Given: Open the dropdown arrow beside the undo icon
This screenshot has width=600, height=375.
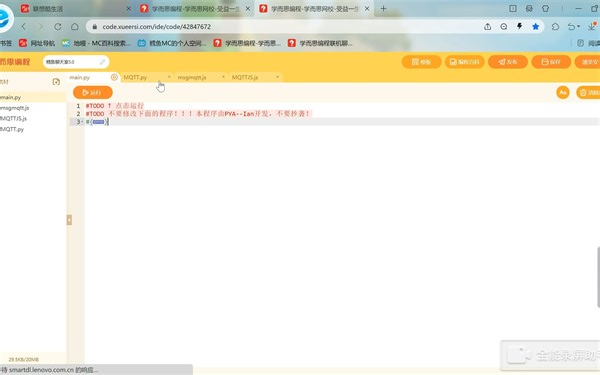Looking at the screenshot, I should 579,27.
